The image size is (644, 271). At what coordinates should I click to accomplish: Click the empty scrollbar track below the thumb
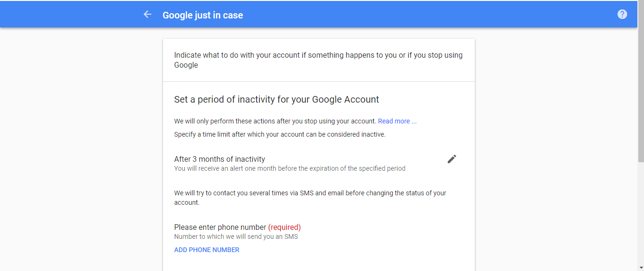click(x=641, y=213)
